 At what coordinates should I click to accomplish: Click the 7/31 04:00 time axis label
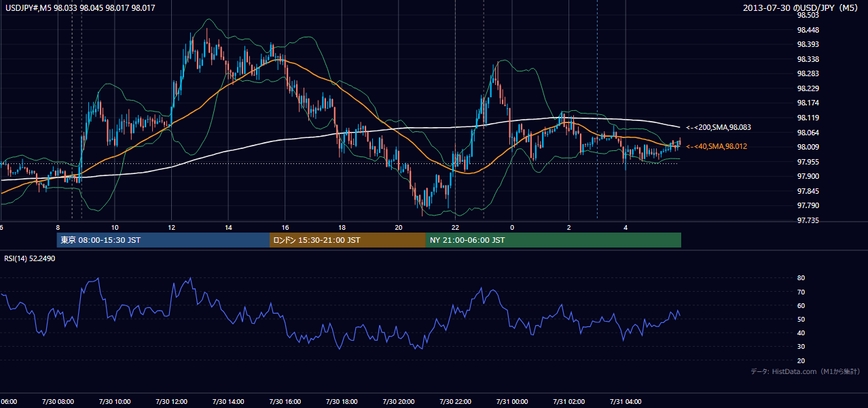[625, 401]
